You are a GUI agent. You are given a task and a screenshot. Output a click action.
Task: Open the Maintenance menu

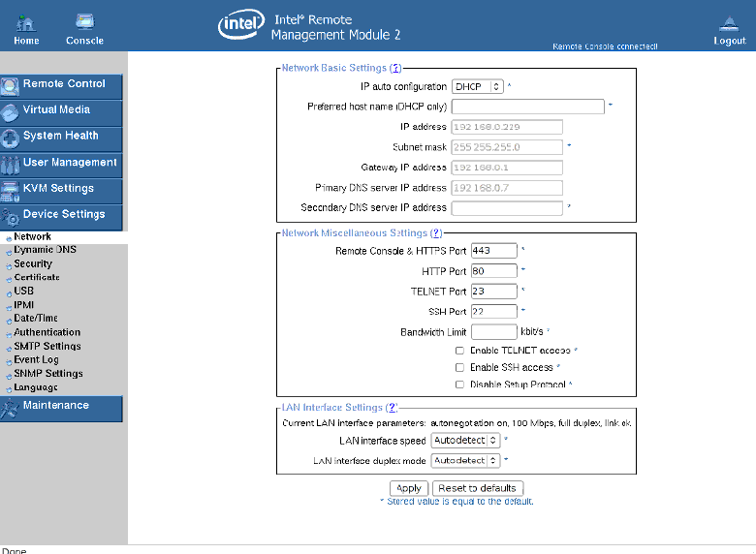tap(61, 409)
